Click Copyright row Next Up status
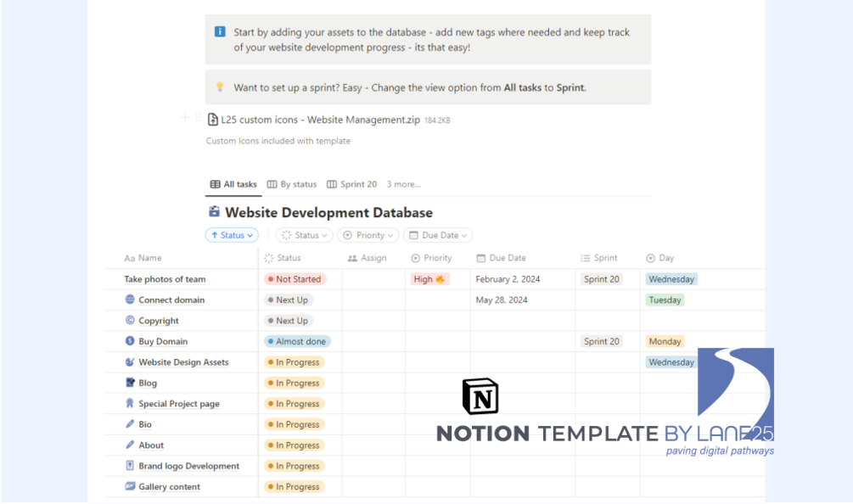853x504 pixels. [289, 320]
